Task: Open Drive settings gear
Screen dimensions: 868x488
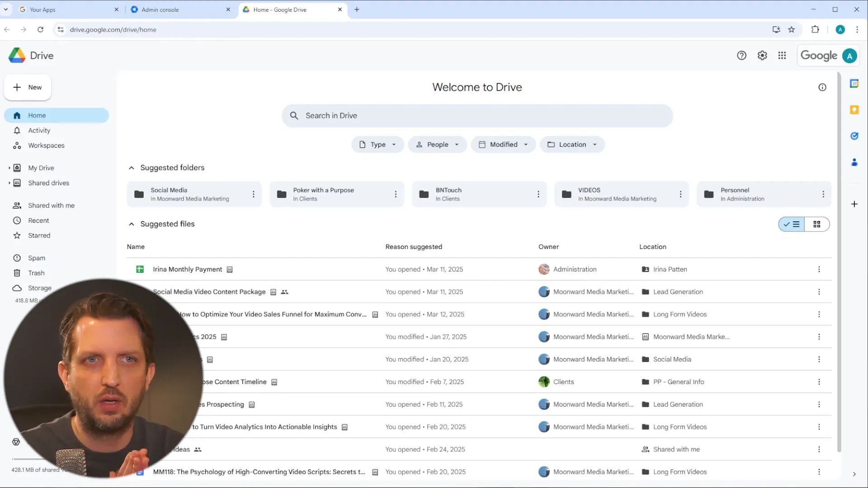Action: [x=762, y=56]
